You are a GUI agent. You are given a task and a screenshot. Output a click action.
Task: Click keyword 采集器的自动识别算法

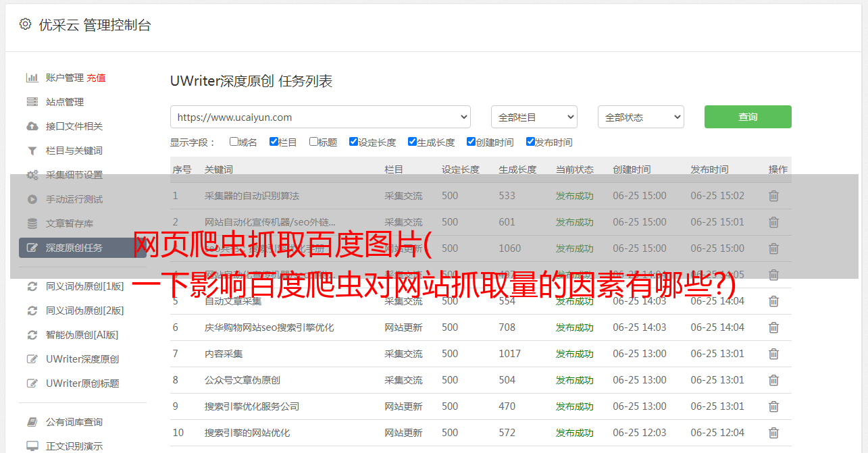252,196
